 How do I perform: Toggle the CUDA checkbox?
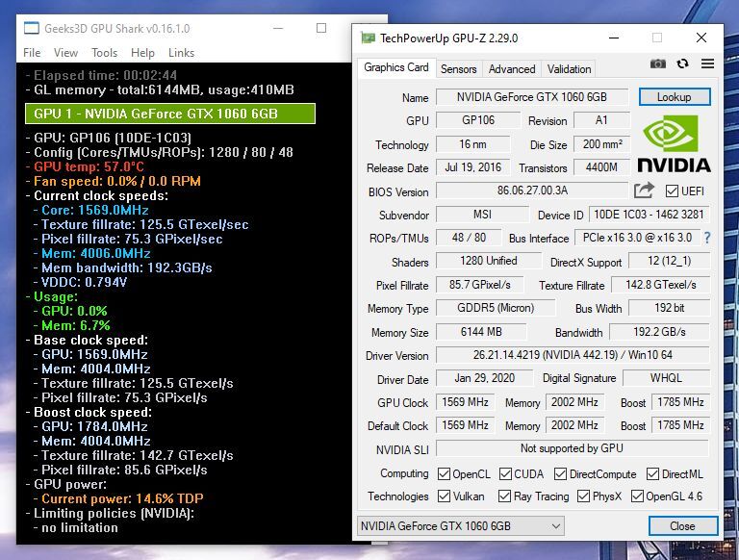tap(505, 473)
